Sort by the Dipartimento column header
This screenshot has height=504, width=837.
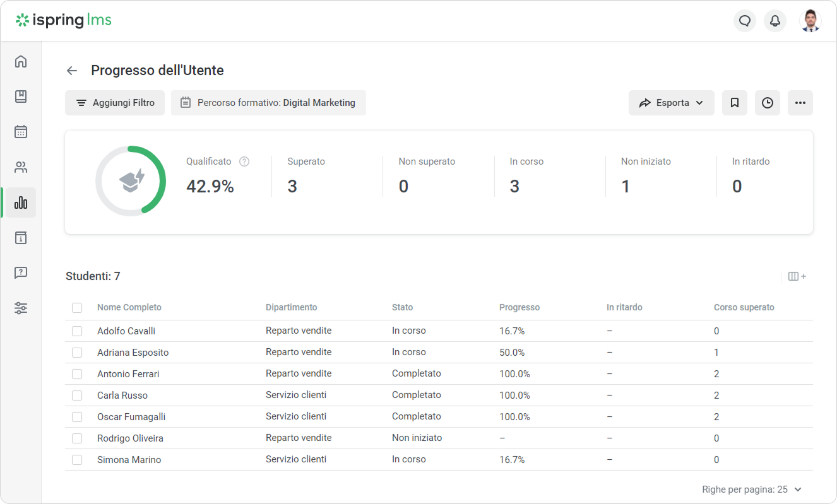click(291, 307)
